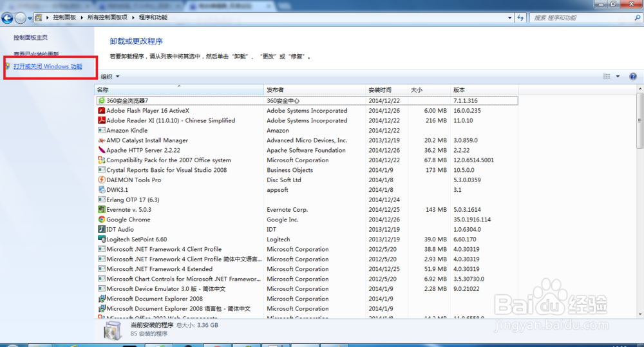644x347 pixels.
Task: Click the Microsoft Document Explorer 2008 语言包 icon
Action: (102, 308)
